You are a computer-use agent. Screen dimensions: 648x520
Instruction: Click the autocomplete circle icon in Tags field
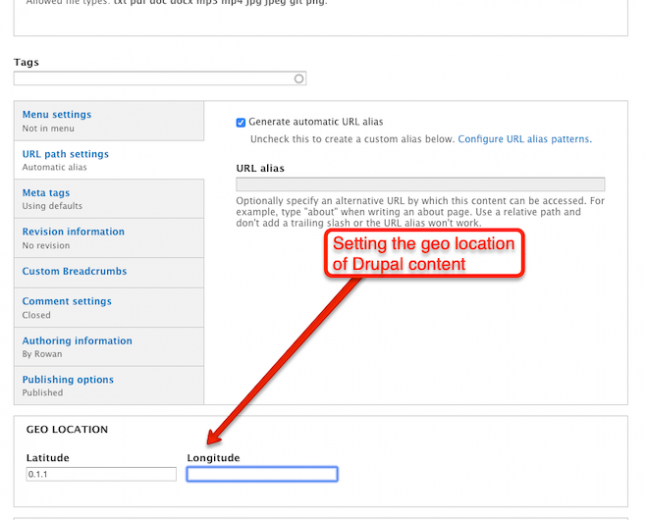[298, 79]
